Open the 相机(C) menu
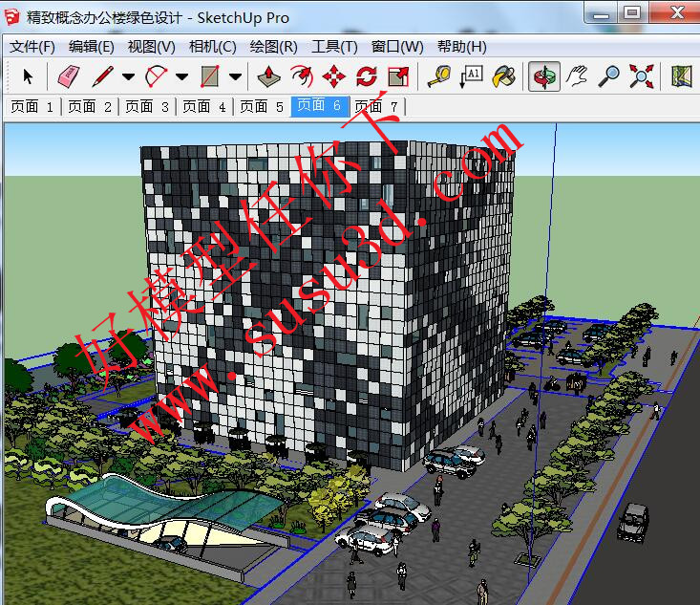Viewport: 700px width, 605px height. pos(213,47)
